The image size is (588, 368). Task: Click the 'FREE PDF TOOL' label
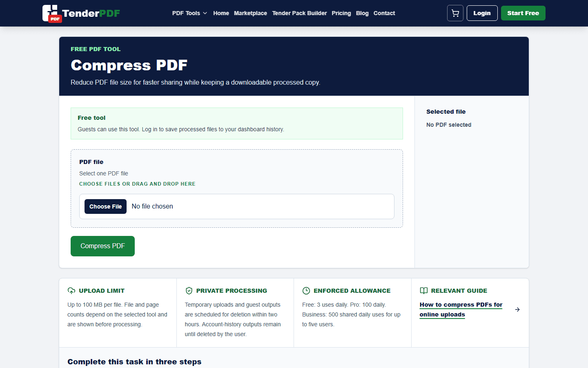(96, 49)
